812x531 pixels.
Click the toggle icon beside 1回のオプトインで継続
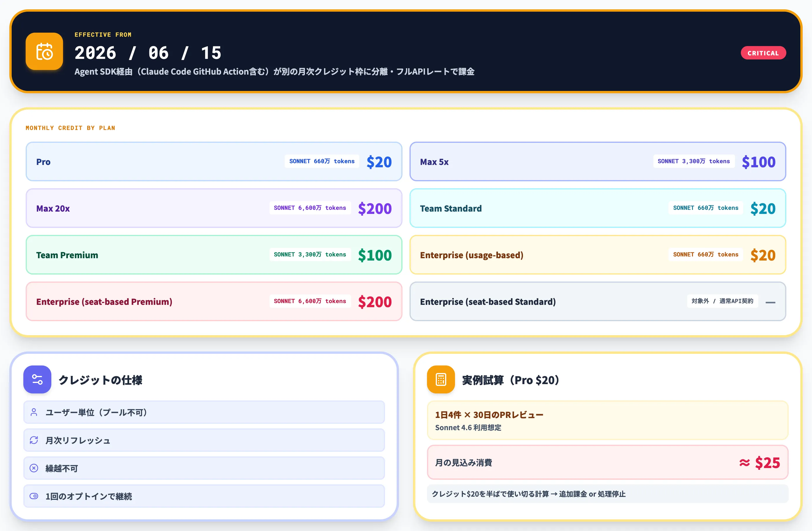(x=34, y=496)
